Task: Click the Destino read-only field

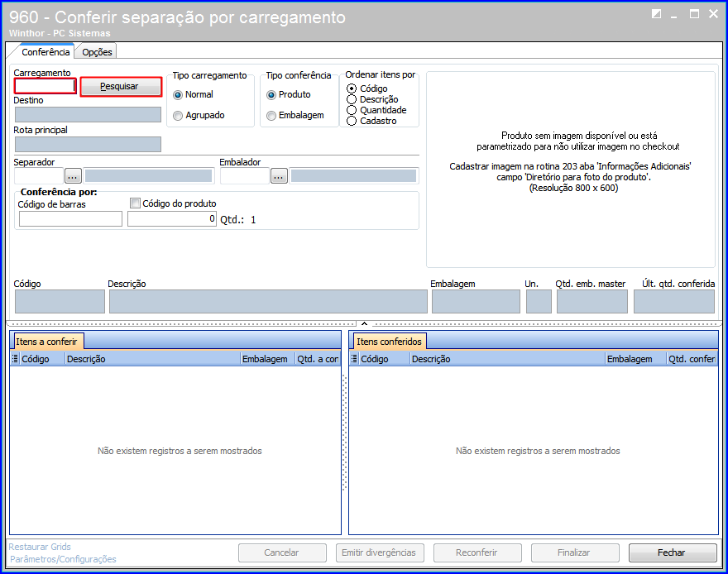Action: pyautogui.click(x=88, y=115)
